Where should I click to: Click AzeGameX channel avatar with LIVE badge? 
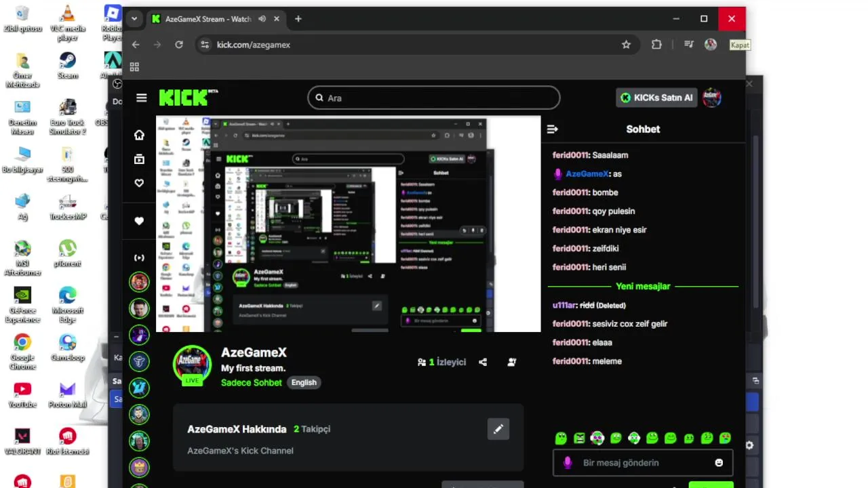(192, 365)
